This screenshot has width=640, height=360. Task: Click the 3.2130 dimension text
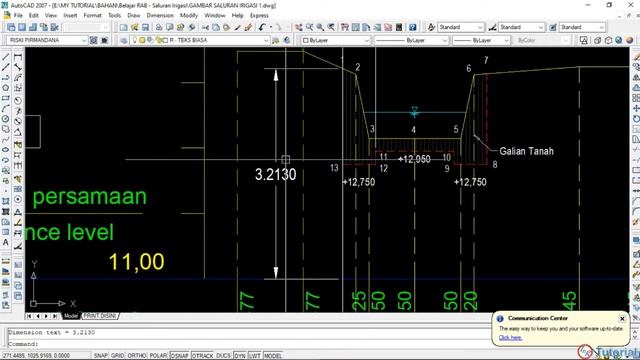coord(276,175)
